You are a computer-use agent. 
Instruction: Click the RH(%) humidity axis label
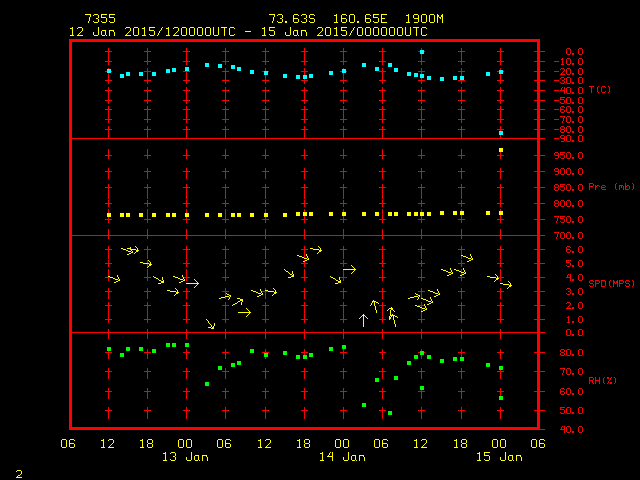(x=602, y=380)
